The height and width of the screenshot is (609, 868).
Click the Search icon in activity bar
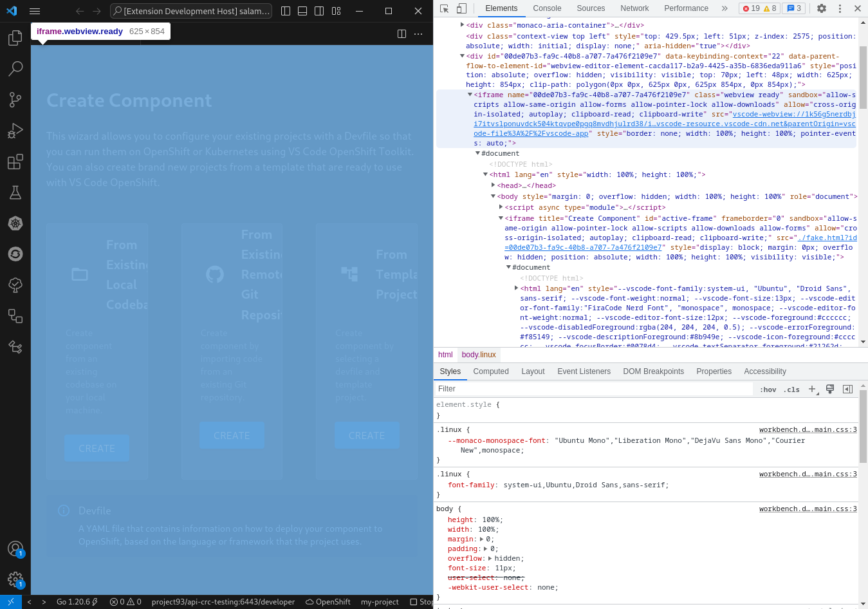[15, 68]
